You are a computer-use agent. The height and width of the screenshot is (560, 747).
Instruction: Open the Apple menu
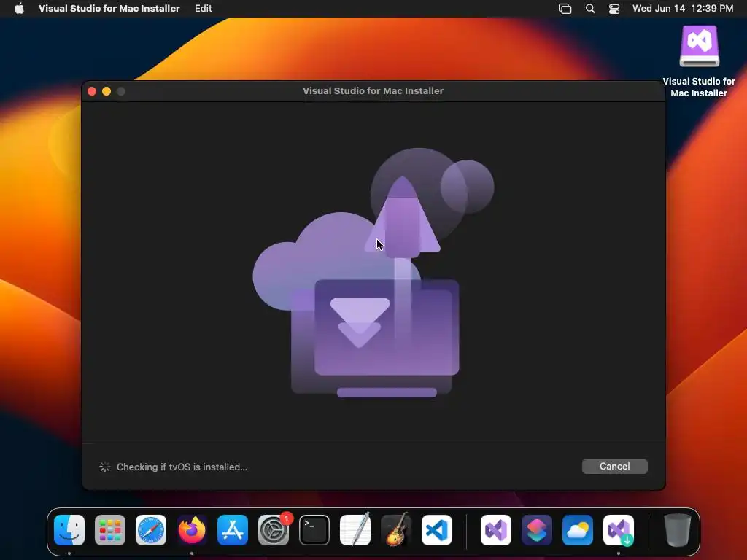pyautogui.click(x=19, y=8)
